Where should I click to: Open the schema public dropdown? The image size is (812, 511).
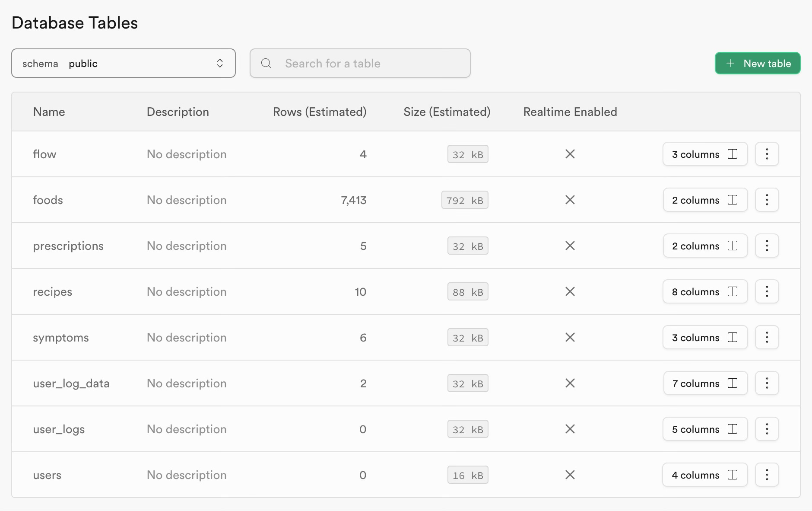(x=124, y=63)
